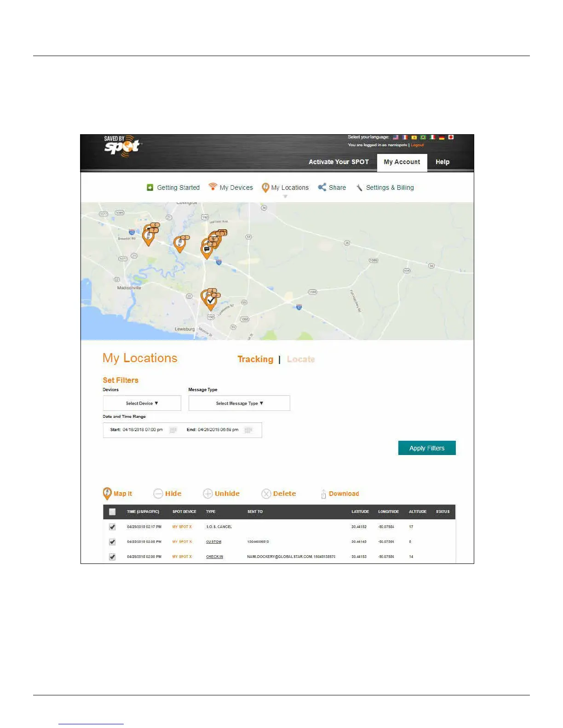Select the Japanese flag language icon
The width and height of the screenshot is (563, 728).
[x=451, y=137]
